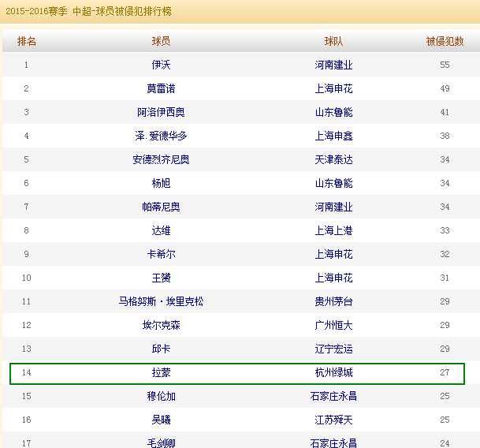Open player link 马格努斯·埃里克松
Image resolution: width=480 pixels, height=448 pixels.
[161, 301]
